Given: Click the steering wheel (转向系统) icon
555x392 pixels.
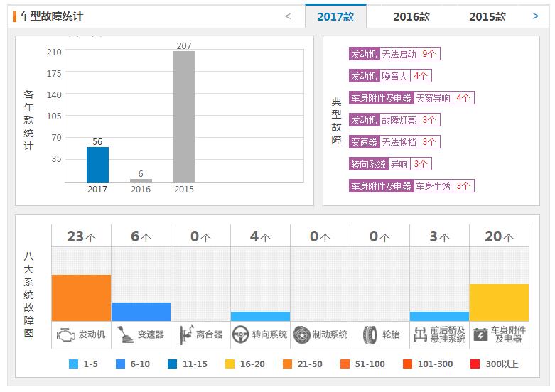Looking at the screenshot, I should click(241, 334).
